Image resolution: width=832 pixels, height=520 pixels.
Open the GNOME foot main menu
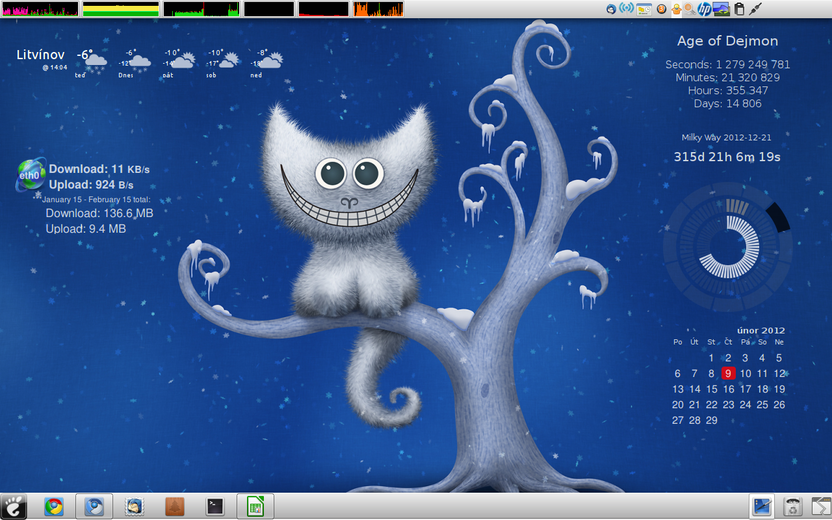point(13,507)
